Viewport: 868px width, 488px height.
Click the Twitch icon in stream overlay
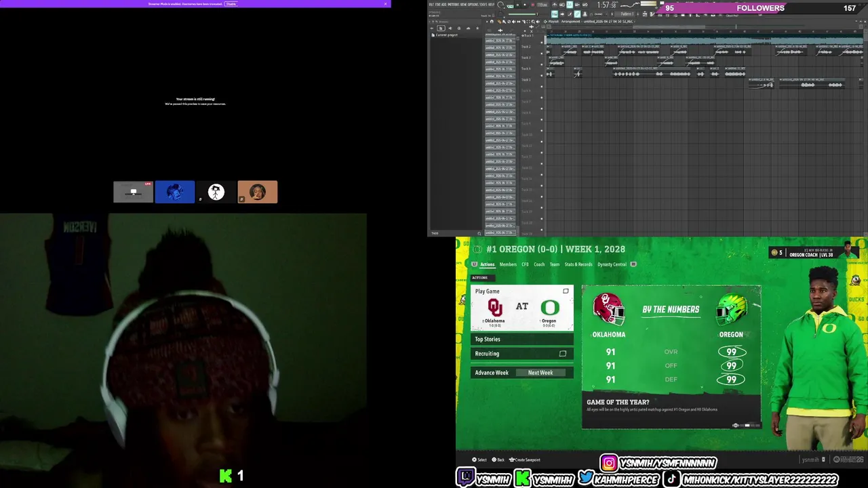(467, 477)
